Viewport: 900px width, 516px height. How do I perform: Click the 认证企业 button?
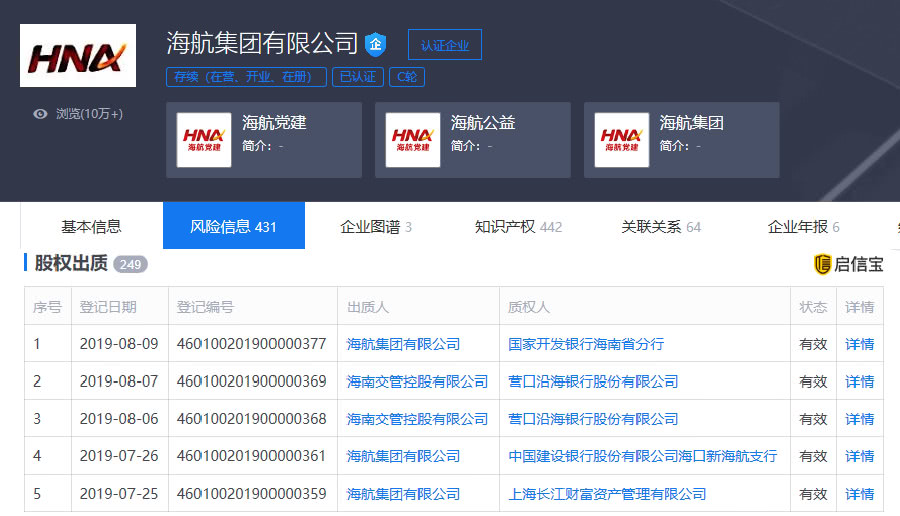pyautogui.click(x=445, y=45)
